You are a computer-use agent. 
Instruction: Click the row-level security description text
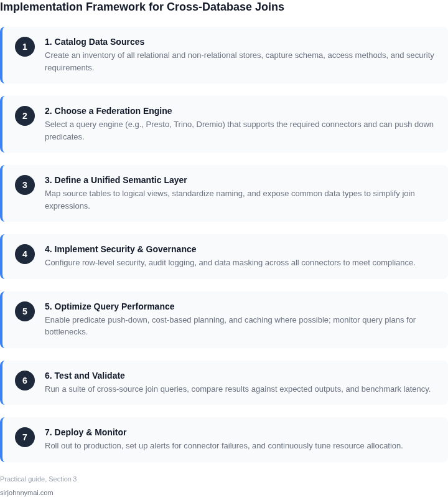tap(230, 263)
